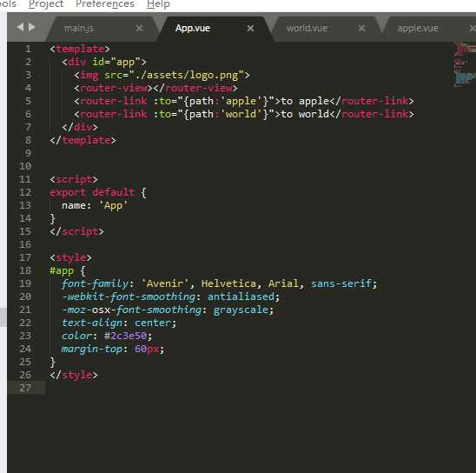The width and height of the screenshot is (476, 473).
Task: Go to previous tab with left arrow
Action: pos(20,27)
